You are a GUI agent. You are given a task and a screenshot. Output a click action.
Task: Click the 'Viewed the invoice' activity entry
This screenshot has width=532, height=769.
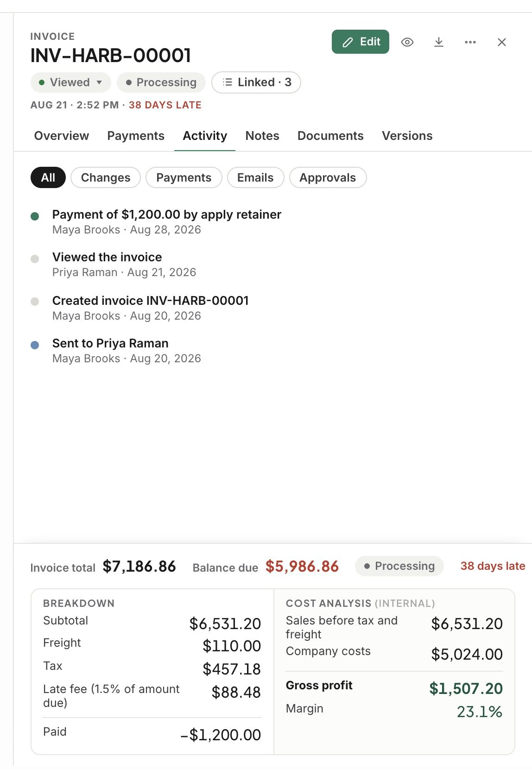[124, 264]
